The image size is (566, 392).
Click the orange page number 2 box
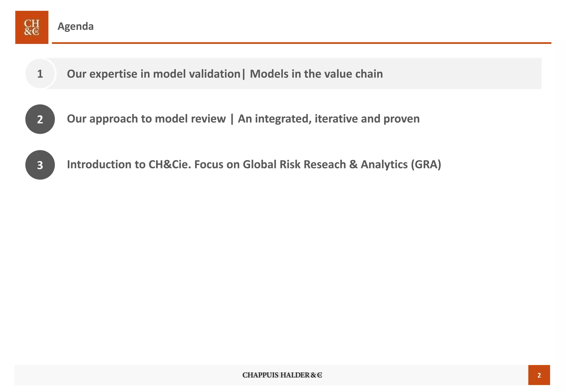pos(539,375)
